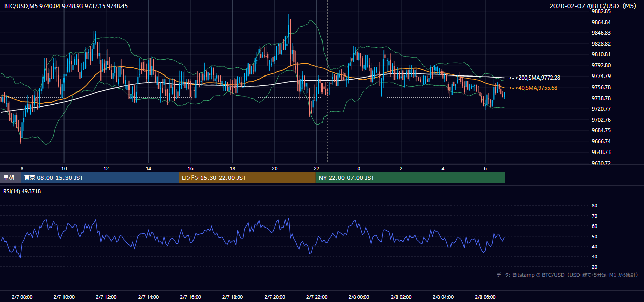The image size is (644, 302).
Task: Click the RSI 30 level label
Action: 594,257
